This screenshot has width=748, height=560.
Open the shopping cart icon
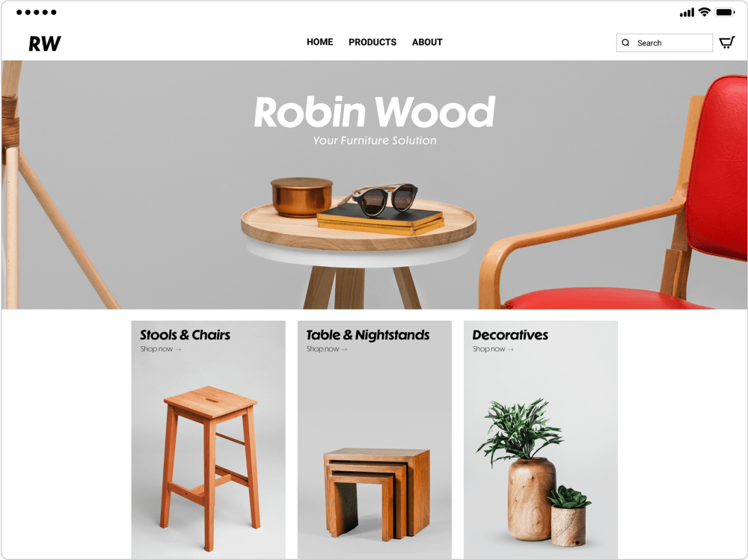[x=726, y=43]
